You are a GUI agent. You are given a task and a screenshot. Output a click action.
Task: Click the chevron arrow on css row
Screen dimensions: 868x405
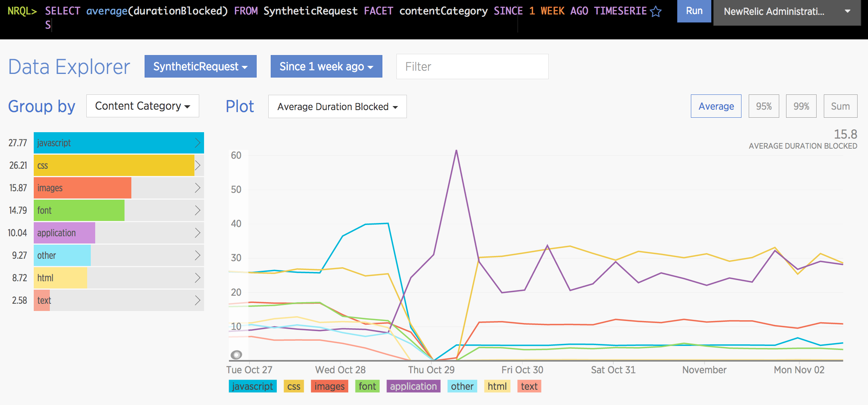pyautogui.click(x=197, y=165)
